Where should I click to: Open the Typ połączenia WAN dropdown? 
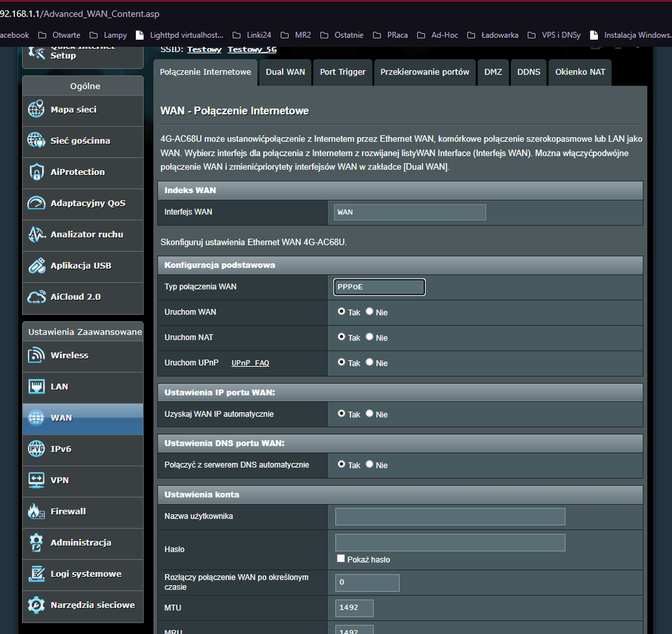click(x=379, y=287)
